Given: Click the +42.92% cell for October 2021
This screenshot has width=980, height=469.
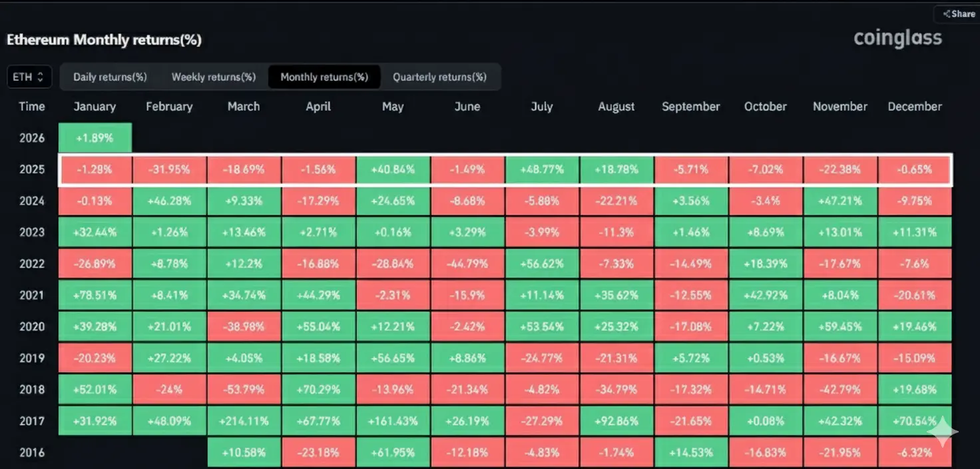Looking at the screenshot, I should click(766, 295).
